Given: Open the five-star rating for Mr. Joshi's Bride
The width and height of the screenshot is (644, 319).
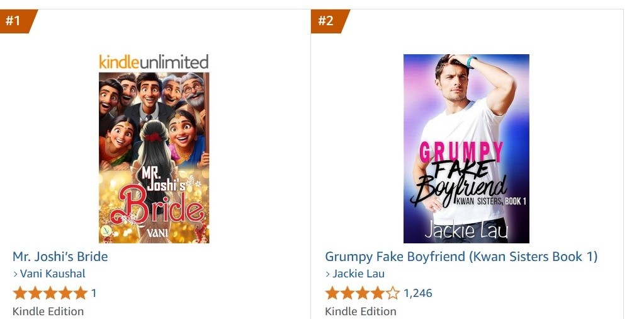Looking at the screenshot, I should 50,293.
